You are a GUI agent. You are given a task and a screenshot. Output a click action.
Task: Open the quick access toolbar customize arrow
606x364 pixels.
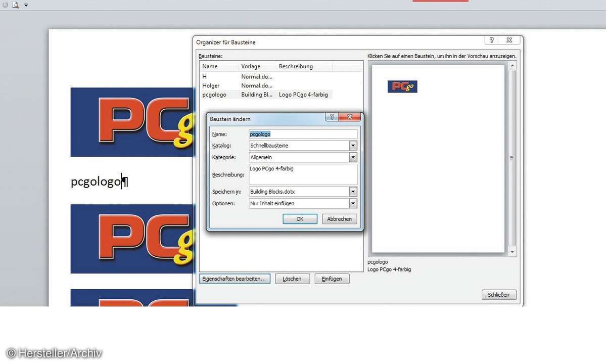click(x=26, y=5)
